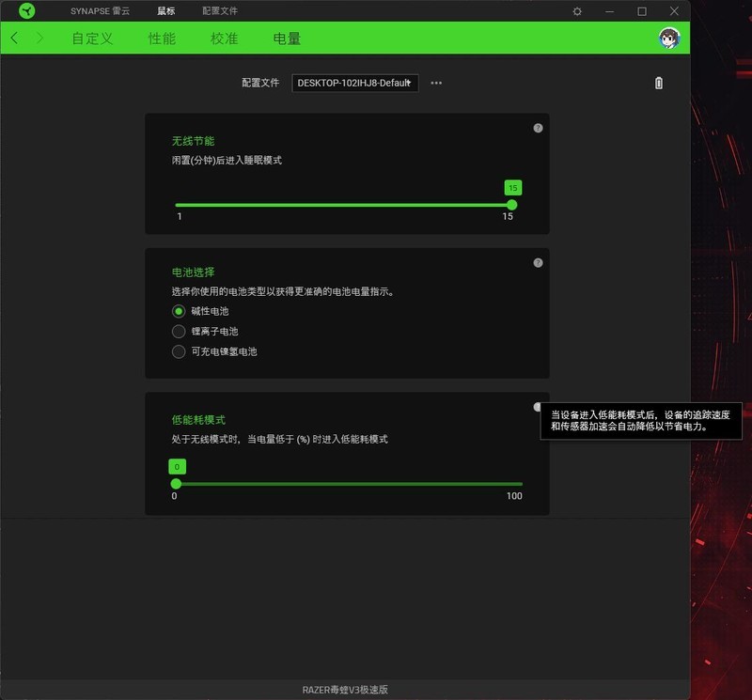Open the 自定义 tab

click(x=92, y=39)
